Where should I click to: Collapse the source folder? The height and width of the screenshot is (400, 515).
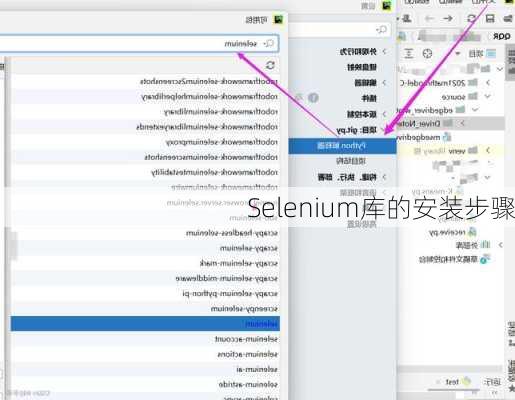[488, 96]
